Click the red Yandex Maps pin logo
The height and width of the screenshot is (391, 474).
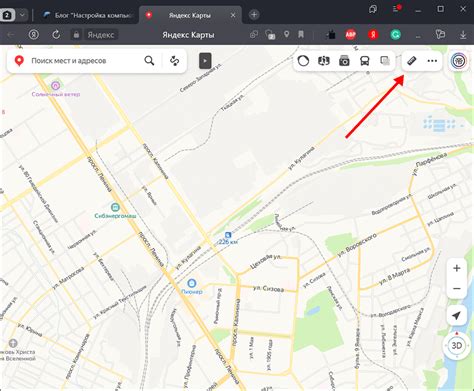tap(19, 61)
